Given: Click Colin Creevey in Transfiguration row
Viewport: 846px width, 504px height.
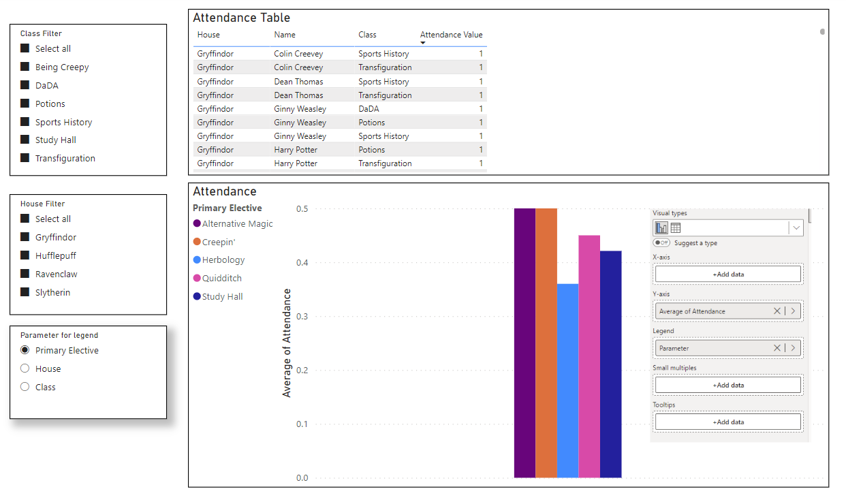Looking at the screenshot, I should tap(298, 67).
